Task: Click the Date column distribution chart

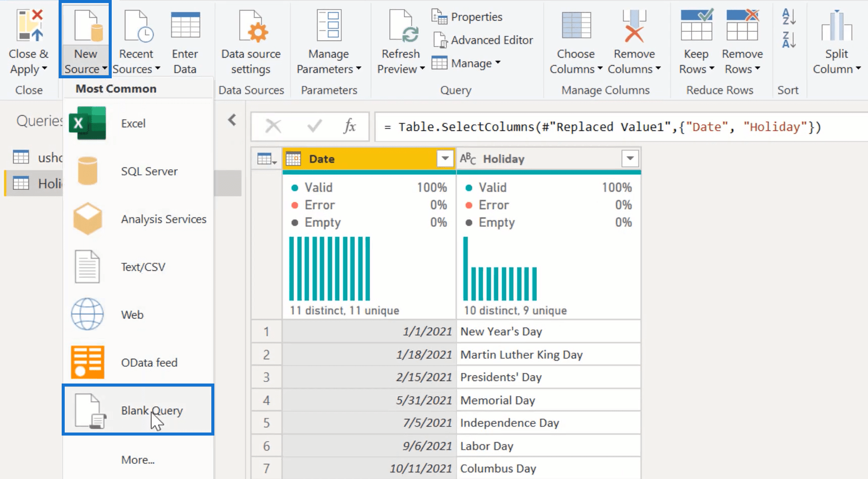Action: (x=330, y=268)
